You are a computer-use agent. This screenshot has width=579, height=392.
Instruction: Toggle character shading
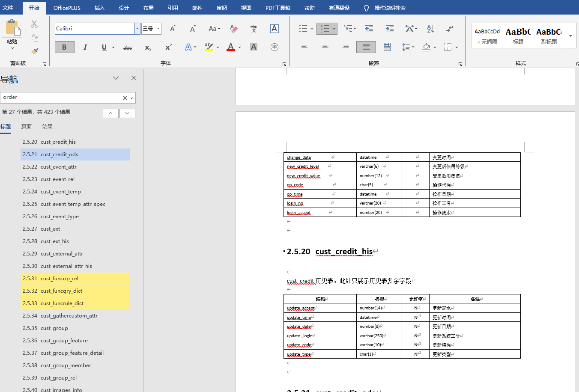point(254,47)
